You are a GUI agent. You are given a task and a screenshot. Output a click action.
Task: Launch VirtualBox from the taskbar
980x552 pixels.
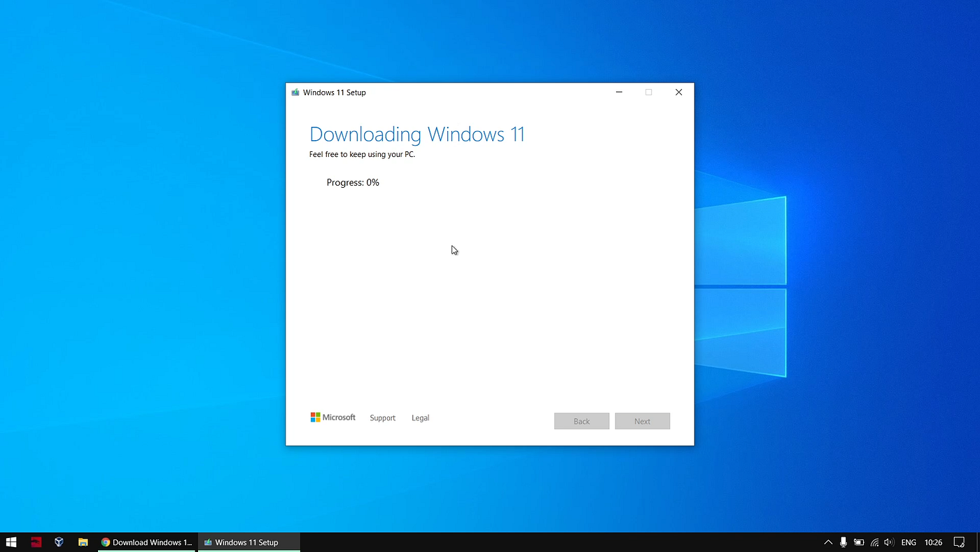[59, 541]
